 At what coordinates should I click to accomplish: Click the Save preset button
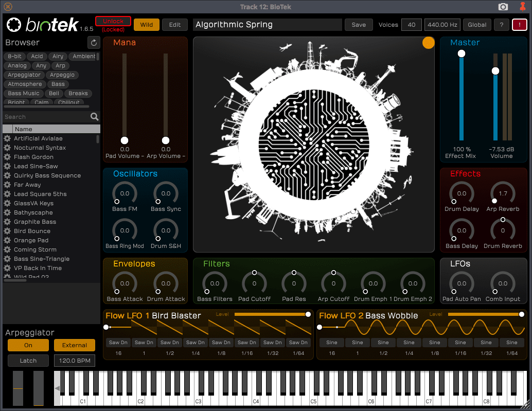359,25
